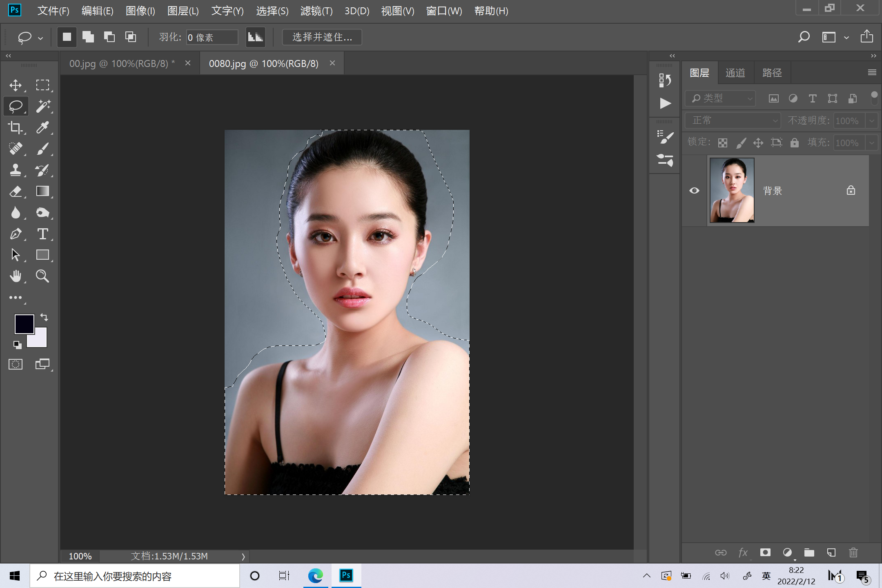
Task: Enable Add to Selection mode
Action: tap(88, 37)
